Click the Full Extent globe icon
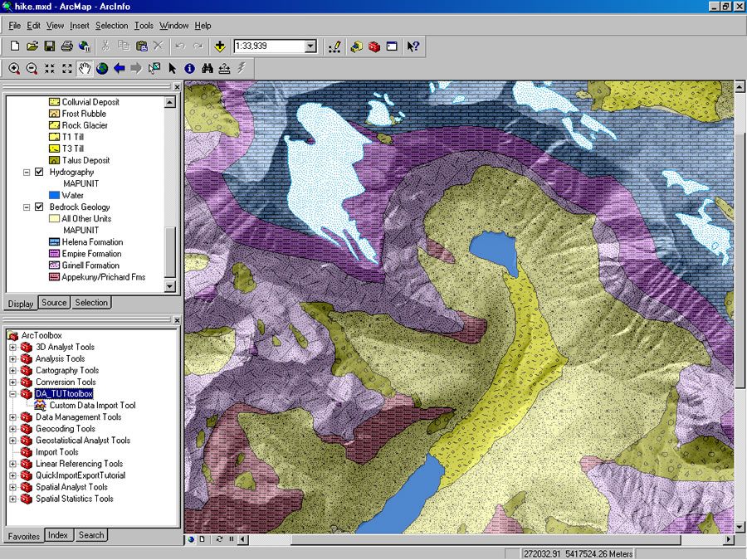 click(x=102, y=69)
